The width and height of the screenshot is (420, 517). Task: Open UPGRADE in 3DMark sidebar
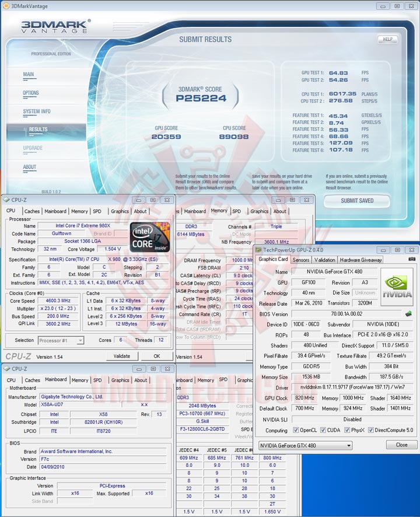[x=33, y=148]
